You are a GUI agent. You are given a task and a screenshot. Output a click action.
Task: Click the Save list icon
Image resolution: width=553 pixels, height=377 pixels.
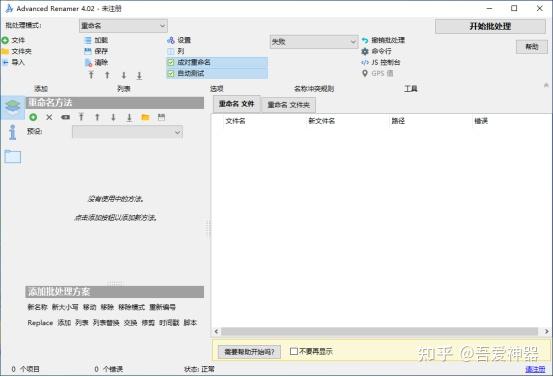click(88, 51)
